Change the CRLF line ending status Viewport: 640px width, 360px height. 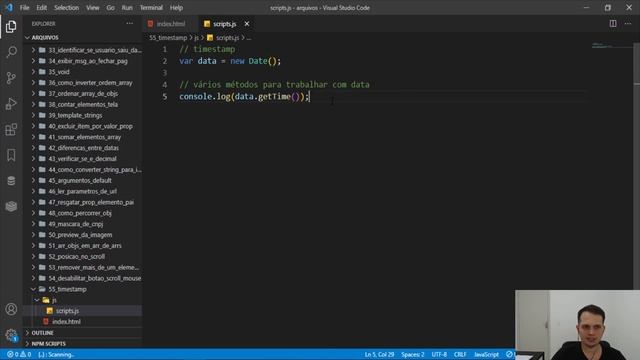click(x=460, y=354)
